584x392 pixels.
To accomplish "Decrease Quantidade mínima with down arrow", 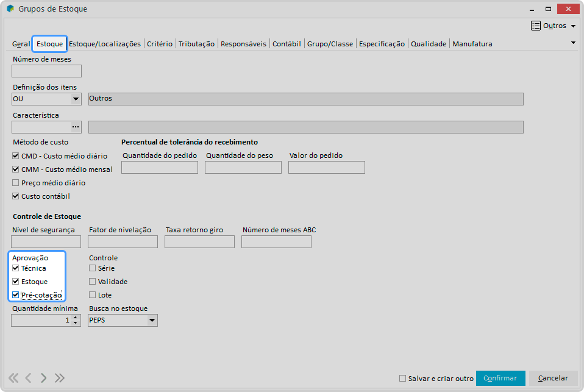I will 76,323.
